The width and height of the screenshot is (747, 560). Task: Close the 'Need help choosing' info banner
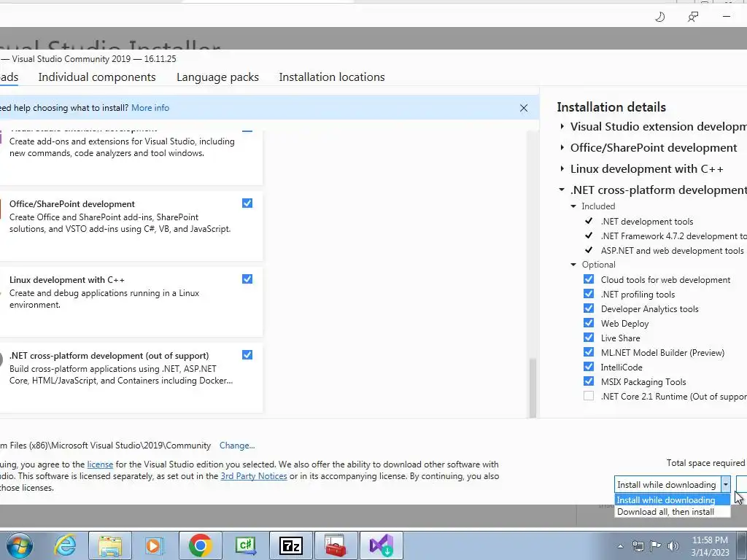[x=524, y=108]
